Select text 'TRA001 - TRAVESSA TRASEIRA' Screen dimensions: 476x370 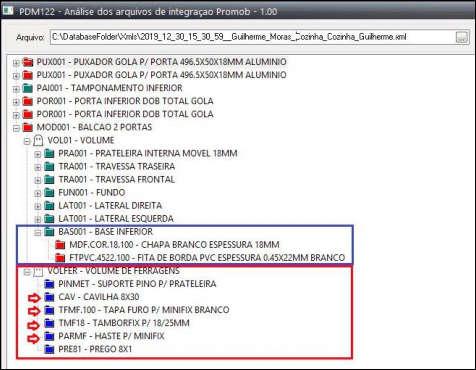117,166
